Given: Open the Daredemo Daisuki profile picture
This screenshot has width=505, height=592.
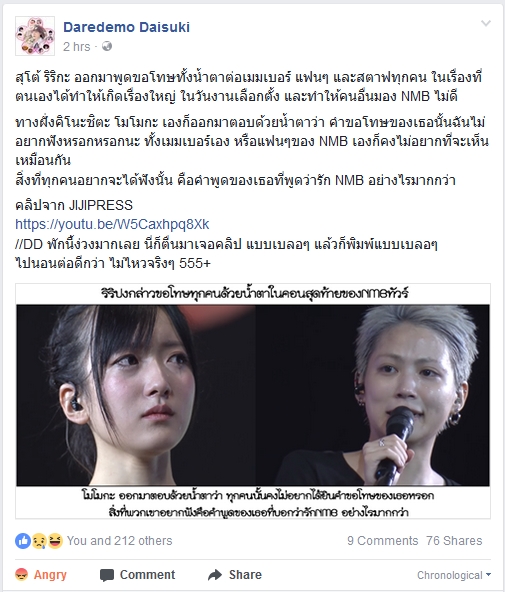Looking at the screenshot, I should (35, 36).
